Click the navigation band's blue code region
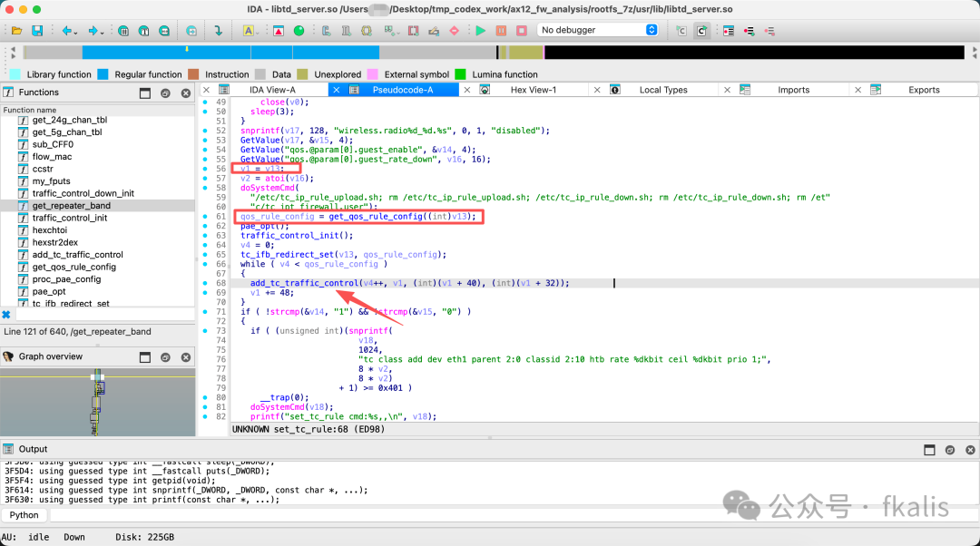Image resolution: width=980 pixels, height=546 pixels. 230,53
